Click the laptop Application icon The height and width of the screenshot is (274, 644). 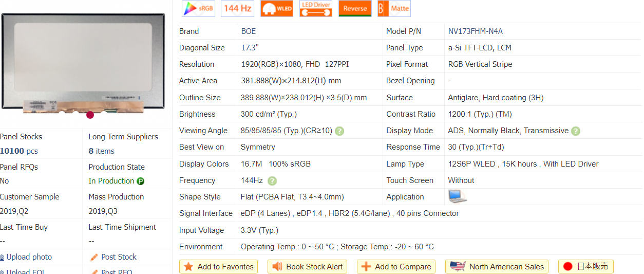tap(457, 196)
